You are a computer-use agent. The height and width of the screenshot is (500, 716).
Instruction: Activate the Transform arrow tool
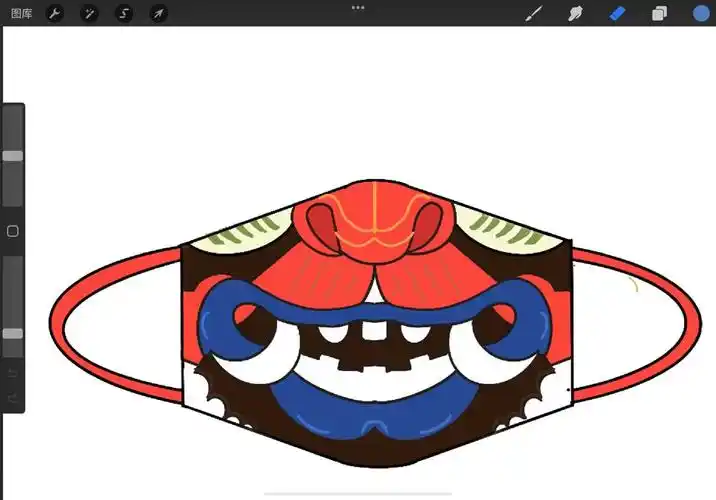(158, 13)
